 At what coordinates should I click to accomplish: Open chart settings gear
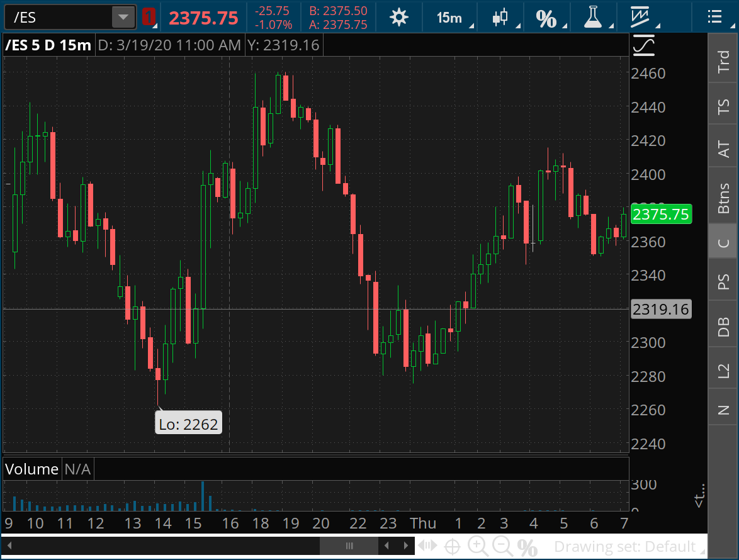tap(398, 18)
